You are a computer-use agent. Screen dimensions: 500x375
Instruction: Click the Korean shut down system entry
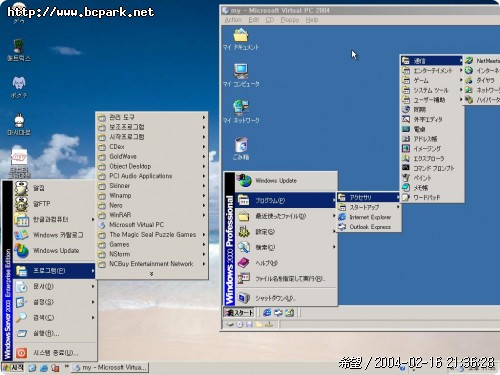tap(55, 353)
